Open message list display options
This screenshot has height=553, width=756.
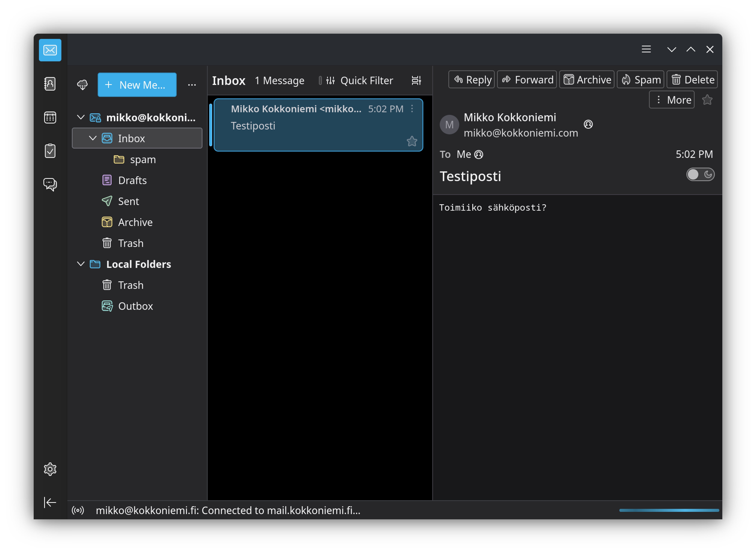[416, 80]
